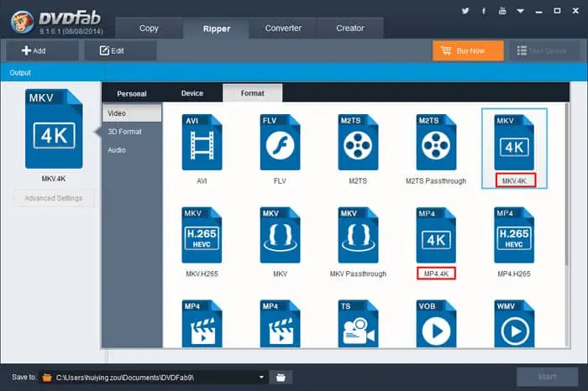Open the YouTube channel icon
The image size is (588, 391).
pyautogui.click(x=502, y=11)
